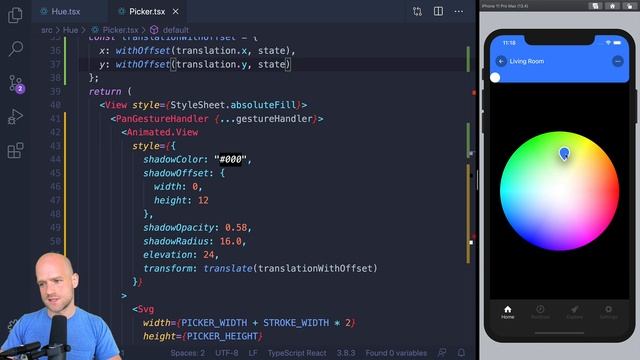Click shadowOpacity value 0.58

point(236,227)
